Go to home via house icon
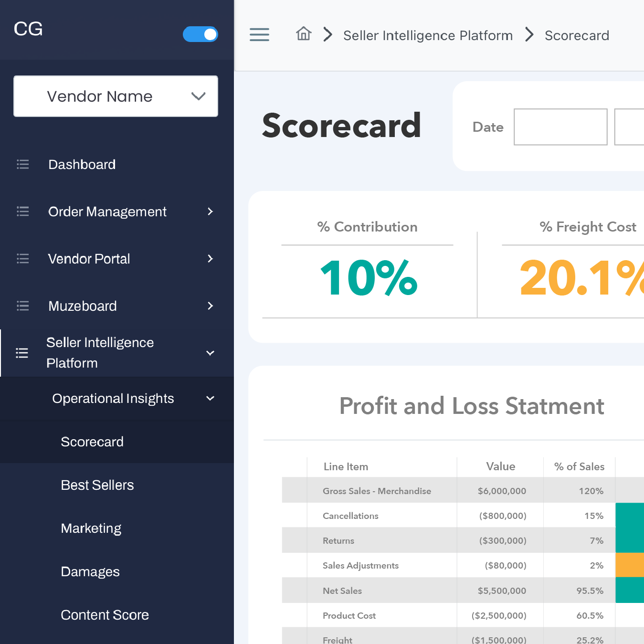Viewport: 644px width, 644px height. point(304,34)
